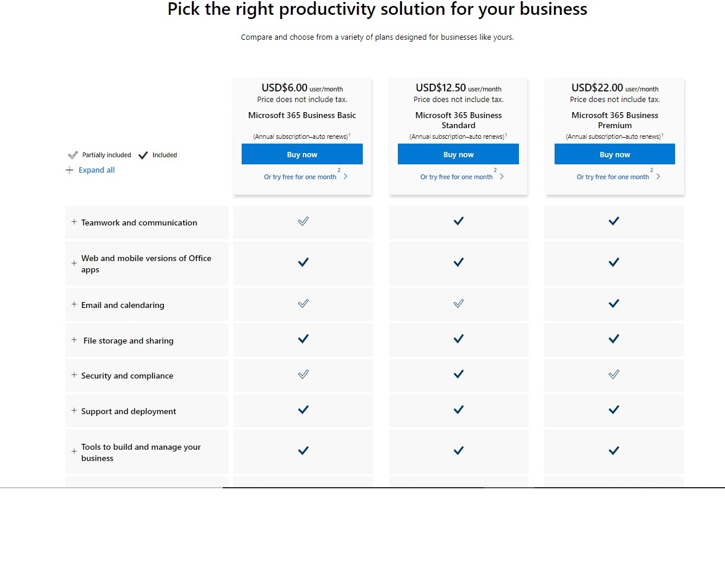Try Business Premium free for one month
The image size is (725, 588).
pos(613,177)
